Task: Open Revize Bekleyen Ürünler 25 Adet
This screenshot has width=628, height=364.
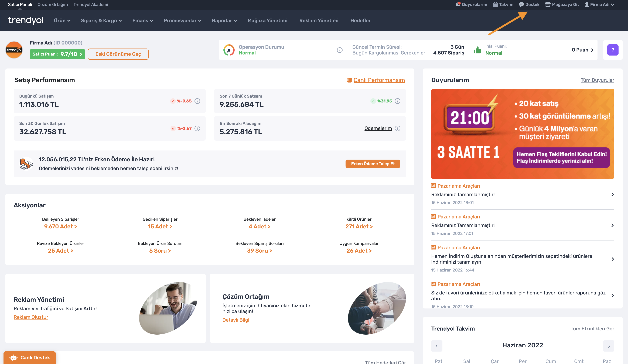Action: 61,251
